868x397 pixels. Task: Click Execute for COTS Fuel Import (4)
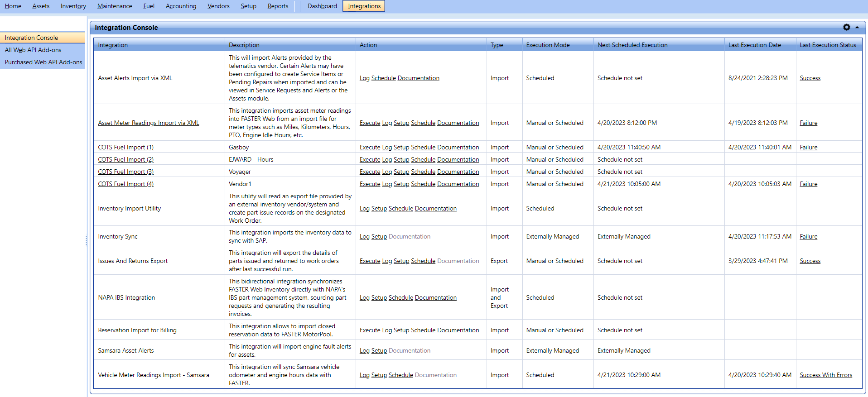pos(370,184)
